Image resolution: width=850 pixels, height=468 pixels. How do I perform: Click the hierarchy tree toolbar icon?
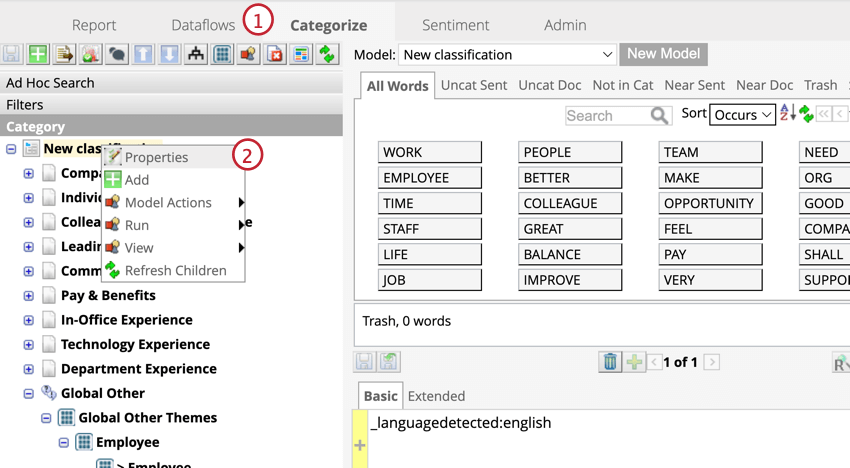coord(196,54)
